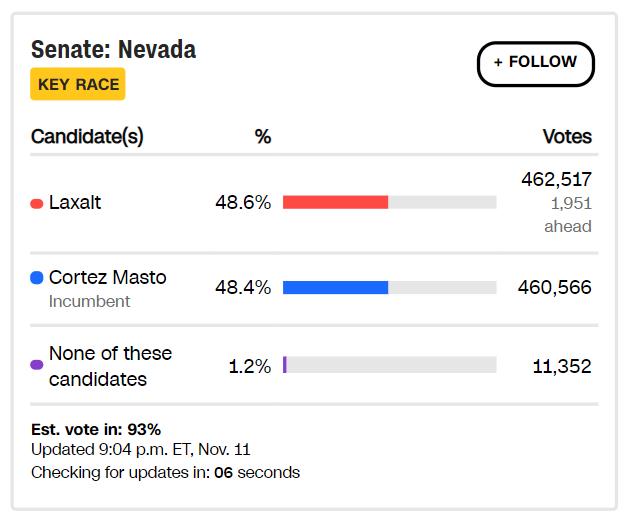Click the Candidate(s) column header
This screenshot has height=519, width=629.
(x=87, y=137)
